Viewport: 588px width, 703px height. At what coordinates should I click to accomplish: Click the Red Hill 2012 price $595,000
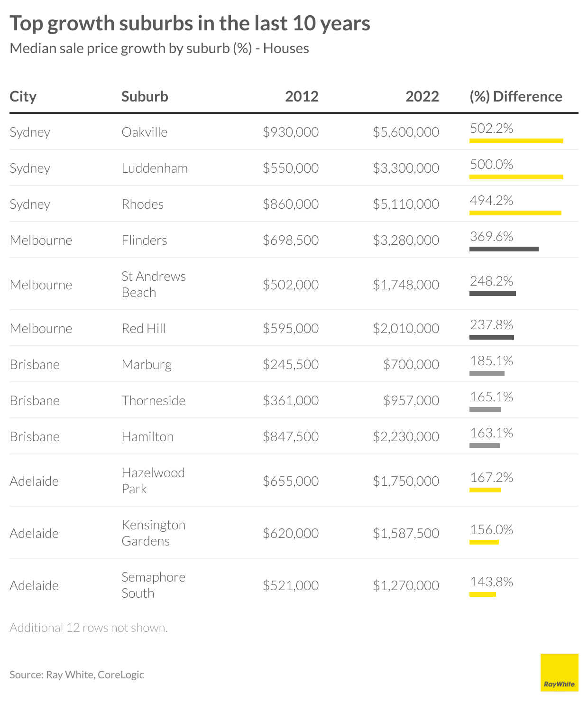pos(291,328)
